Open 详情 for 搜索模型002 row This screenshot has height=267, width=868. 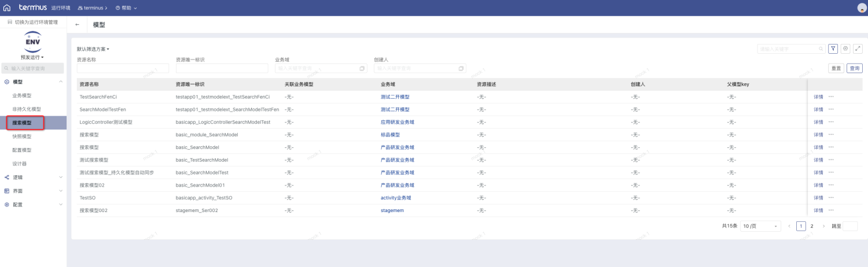pos(818,210)
